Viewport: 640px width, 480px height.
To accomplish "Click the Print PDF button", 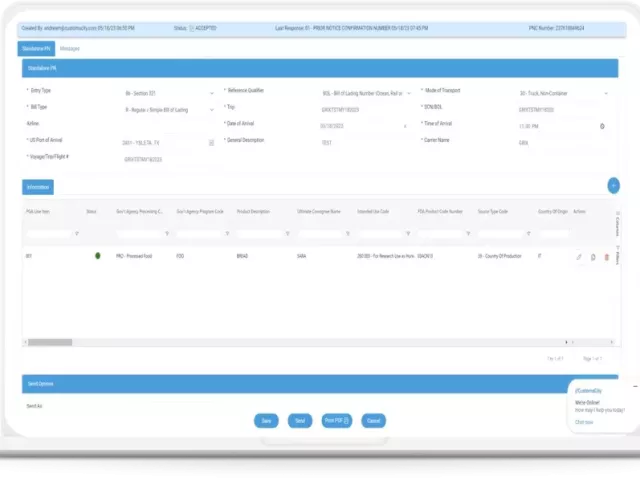I will click(337, 421).
